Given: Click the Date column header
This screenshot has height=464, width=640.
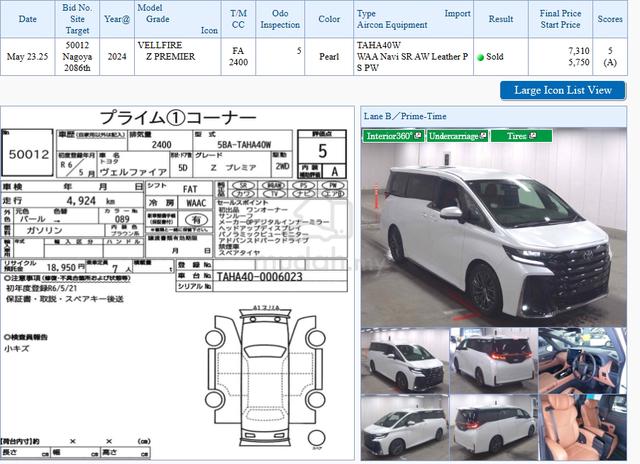Looking at the screenshot, I should (x=27, y=19).
